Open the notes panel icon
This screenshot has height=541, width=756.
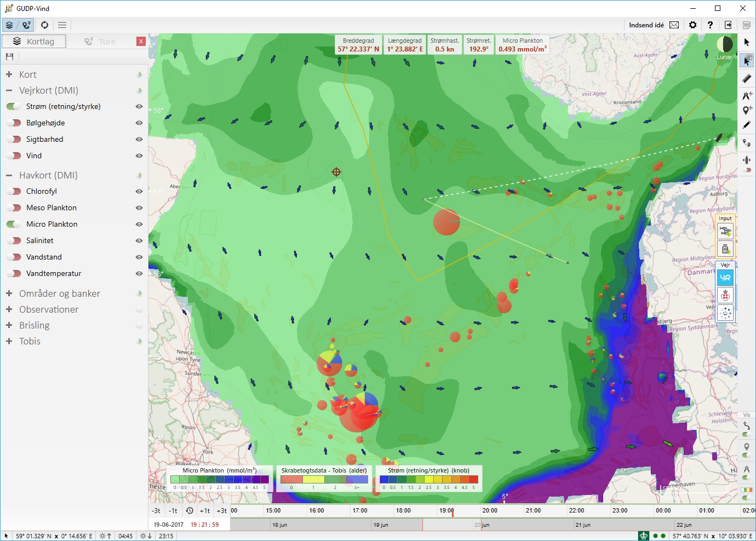747,25
